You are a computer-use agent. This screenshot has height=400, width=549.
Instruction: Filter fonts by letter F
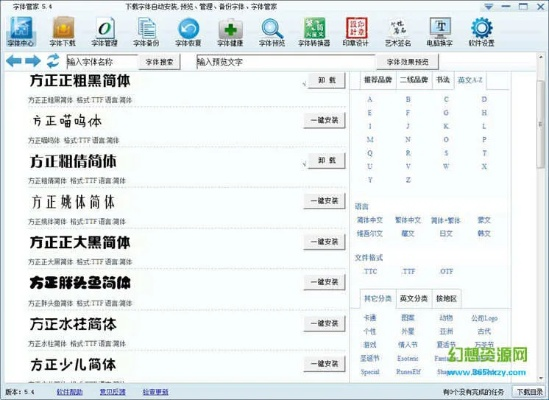click(408, 113)
